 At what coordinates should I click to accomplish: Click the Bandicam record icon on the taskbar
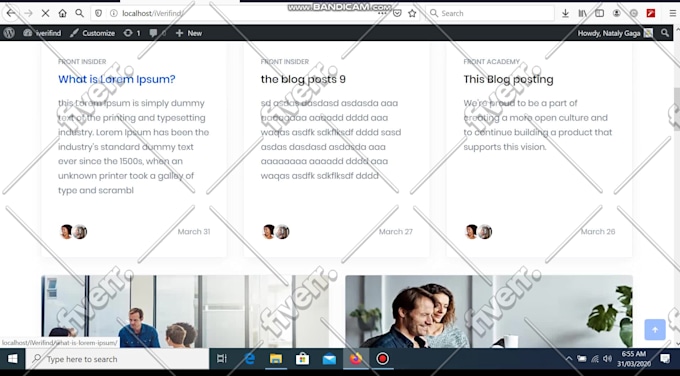(x=382, y=359)
